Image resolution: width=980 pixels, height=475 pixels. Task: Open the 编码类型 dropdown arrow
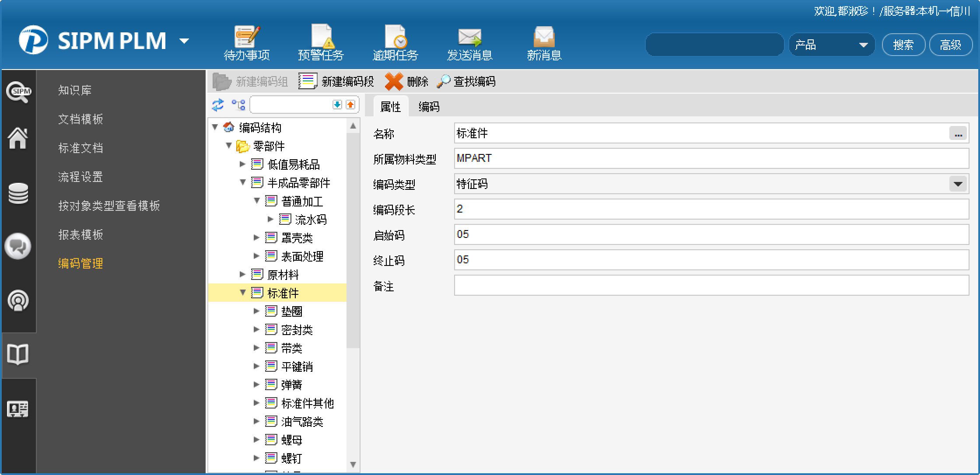(958, 184)
